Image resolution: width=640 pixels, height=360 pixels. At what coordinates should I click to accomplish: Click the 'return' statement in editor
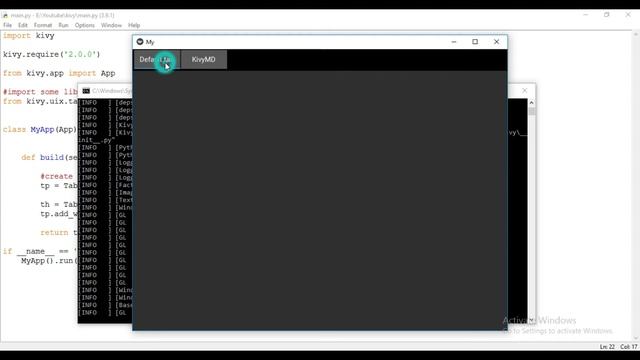click(x=54, y=233)
